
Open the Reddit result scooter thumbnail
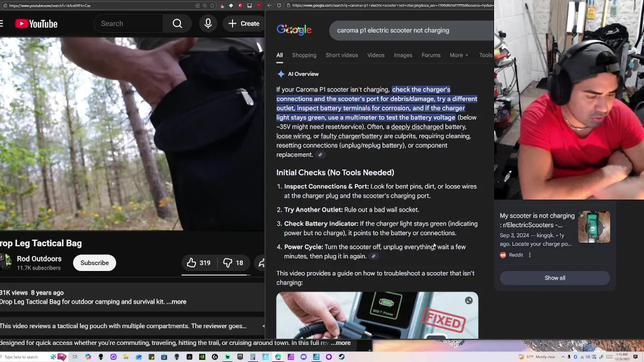coord(594,227)
